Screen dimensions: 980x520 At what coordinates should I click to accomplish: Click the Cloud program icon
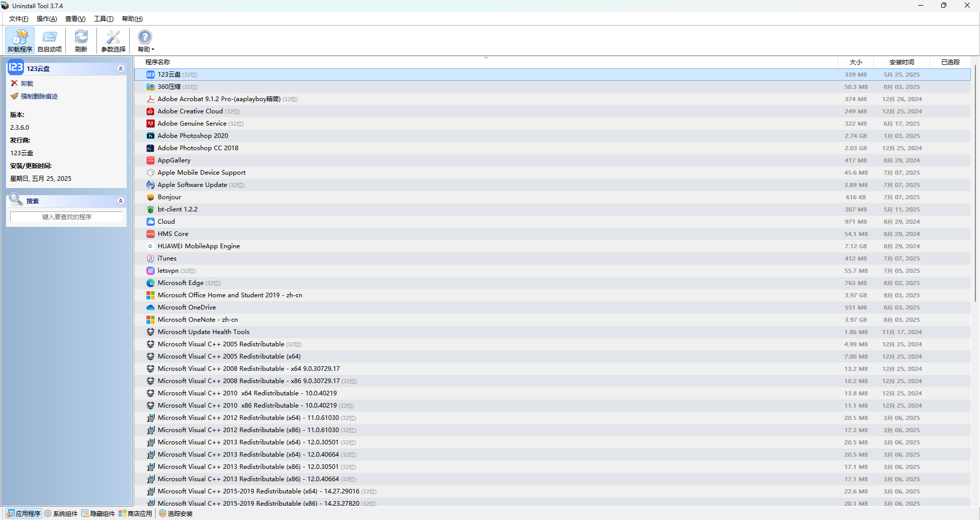click(x=151, y=222)
